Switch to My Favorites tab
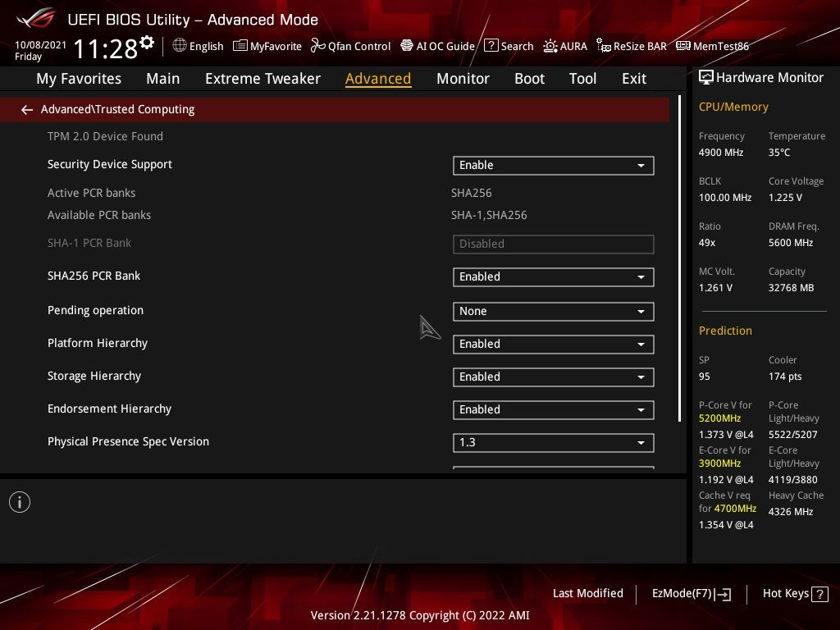 pos(79,79)
